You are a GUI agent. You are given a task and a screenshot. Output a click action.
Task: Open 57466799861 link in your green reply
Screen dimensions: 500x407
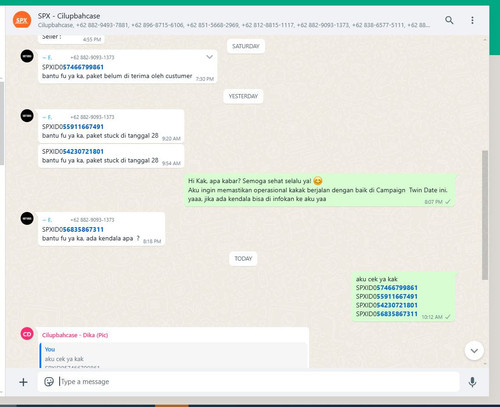coord(397,288)
